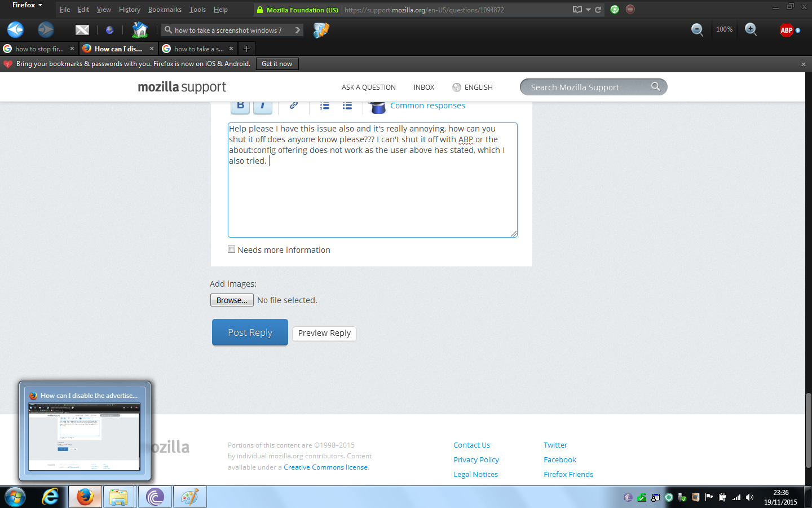
Task: Open the Firefox application menu button
Action: (x=27, y=5)
